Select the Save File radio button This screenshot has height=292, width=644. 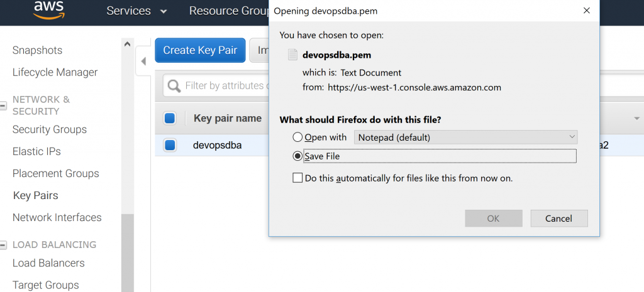(297, 156)
